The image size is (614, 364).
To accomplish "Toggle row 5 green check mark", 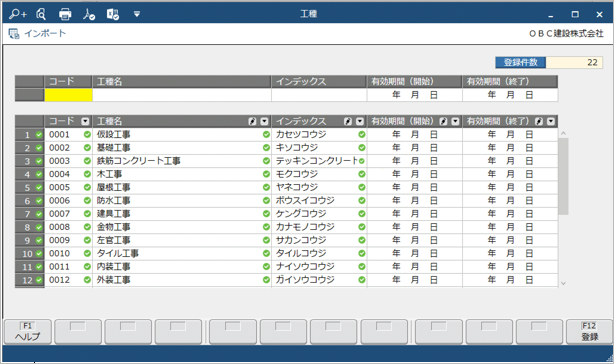I will point(39,187).
